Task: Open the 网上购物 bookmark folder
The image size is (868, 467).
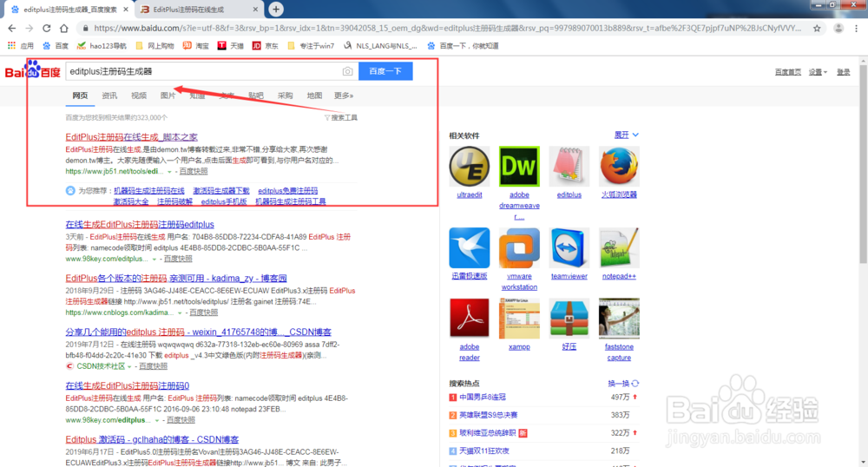Action: coord(155,46)
